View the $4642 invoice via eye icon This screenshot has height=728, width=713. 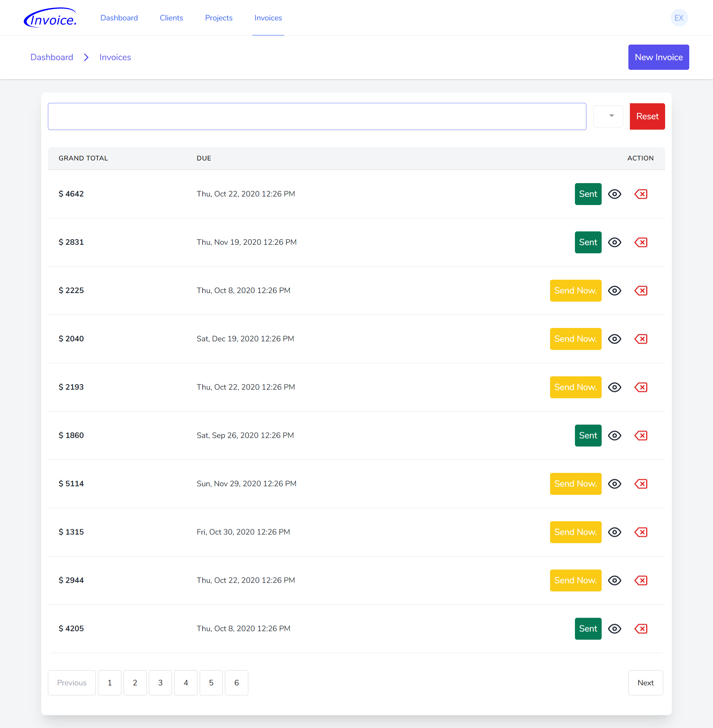pyautogui.click(x=615, y=194)
